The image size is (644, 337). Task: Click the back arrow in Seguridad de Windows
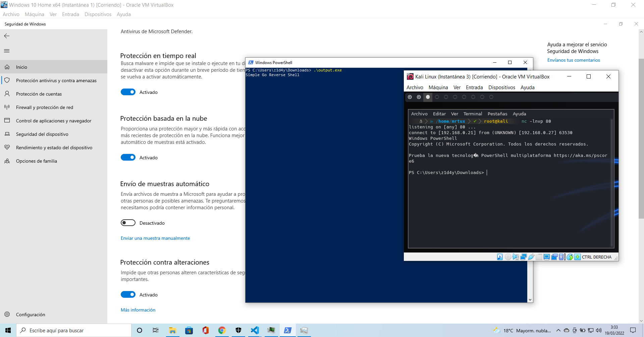coord(7,36)
